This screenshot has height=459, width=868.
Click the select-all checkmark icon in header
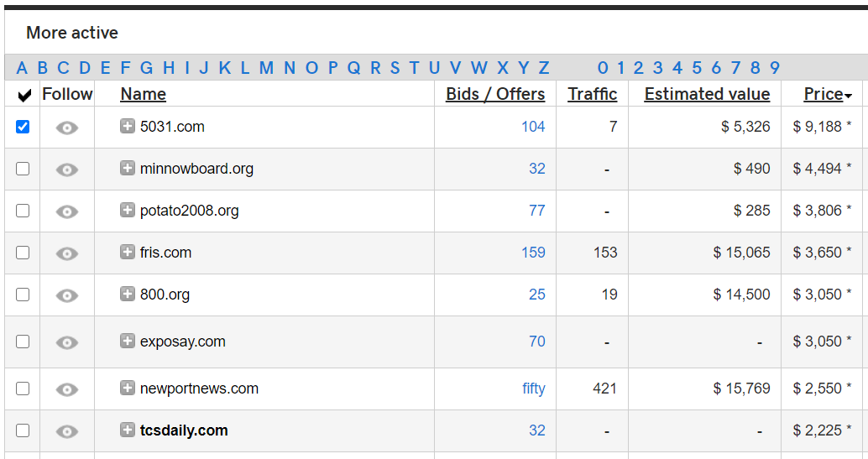click(x=24, y=96)
